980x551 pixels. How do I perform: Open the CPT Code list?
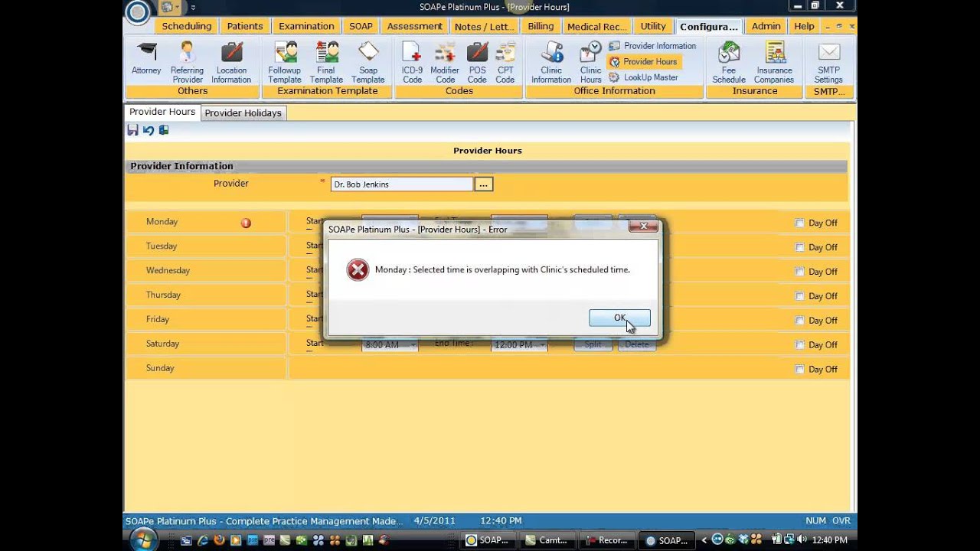505,62
